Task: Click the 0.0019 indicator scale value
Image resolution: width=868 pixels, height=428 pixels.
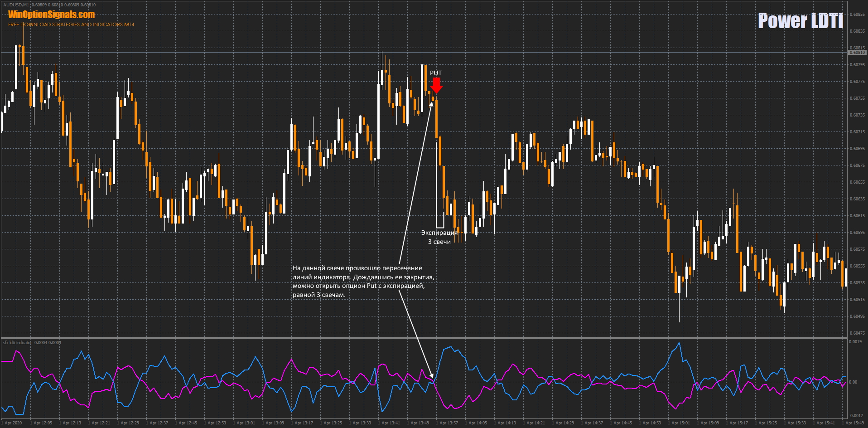Action: [x=855, y=342]
